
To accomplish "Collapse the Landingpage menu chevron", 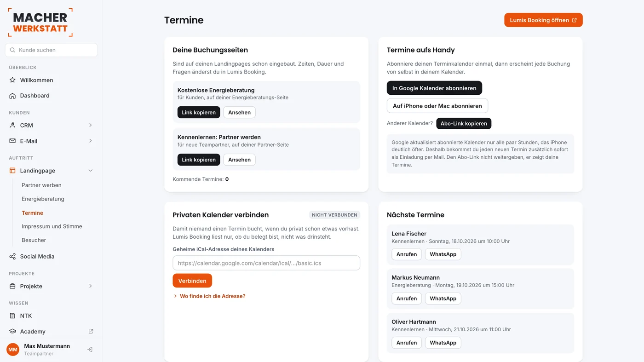I will coord(90,171).
